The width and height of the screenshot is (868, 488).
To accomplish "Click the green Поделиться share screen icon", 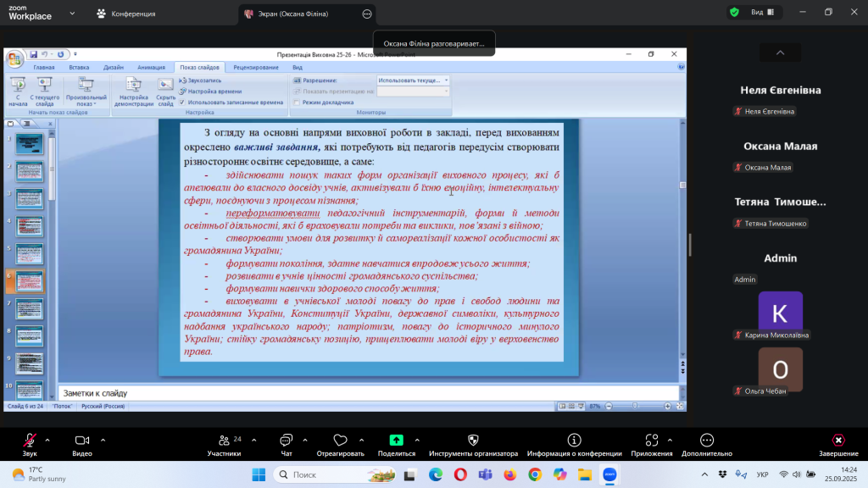I will click(x=396, y=441).
